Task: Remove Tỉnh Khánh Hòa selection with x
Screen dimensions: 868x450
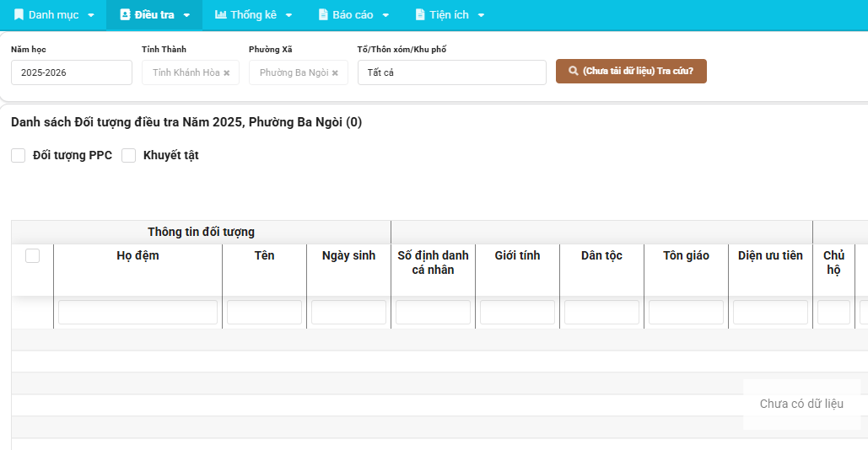Action: click(x=226, y=73)
